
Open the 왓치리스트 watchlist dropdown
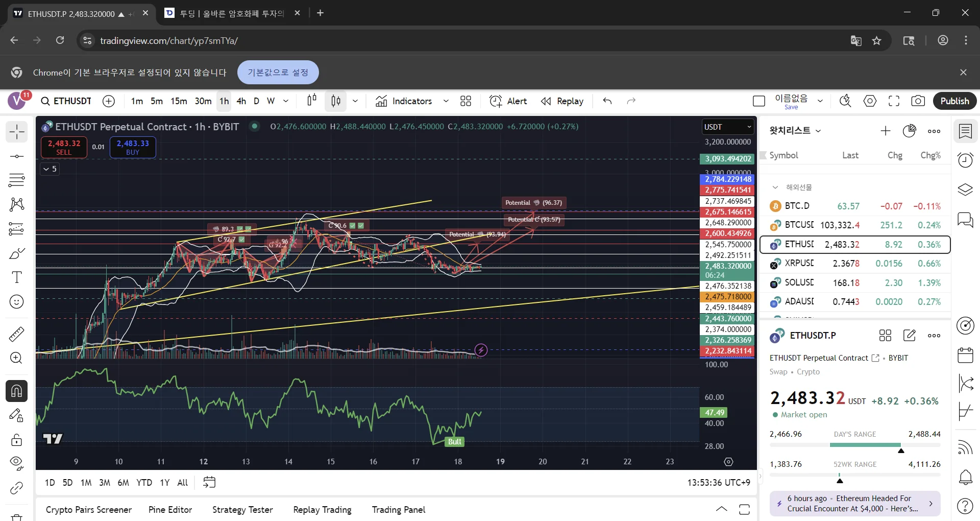pos(795,131)
